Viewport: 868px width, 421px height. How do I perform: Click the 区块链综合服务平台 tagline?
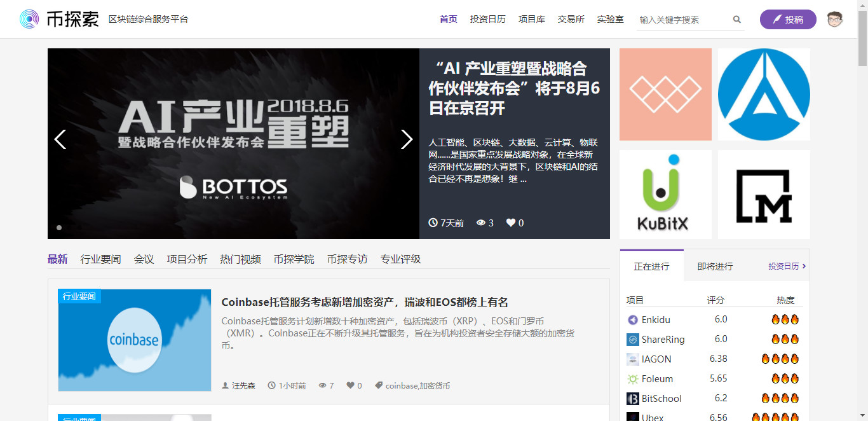tap(149, 19)
